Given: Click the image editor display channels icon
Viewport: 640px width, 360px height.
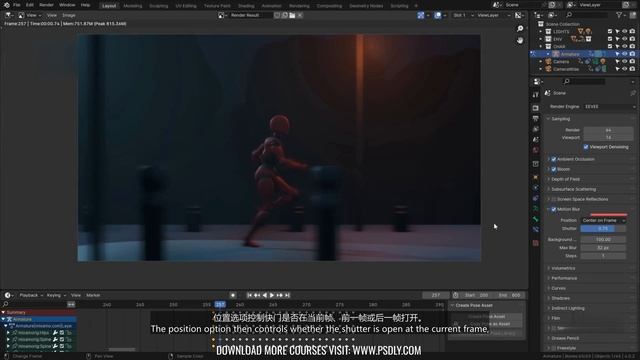Looking at the screenshot, I should click(x=518, y=15).
